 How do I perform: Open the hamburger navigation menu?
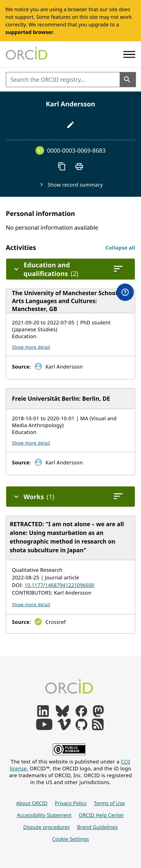pos(129,54)
